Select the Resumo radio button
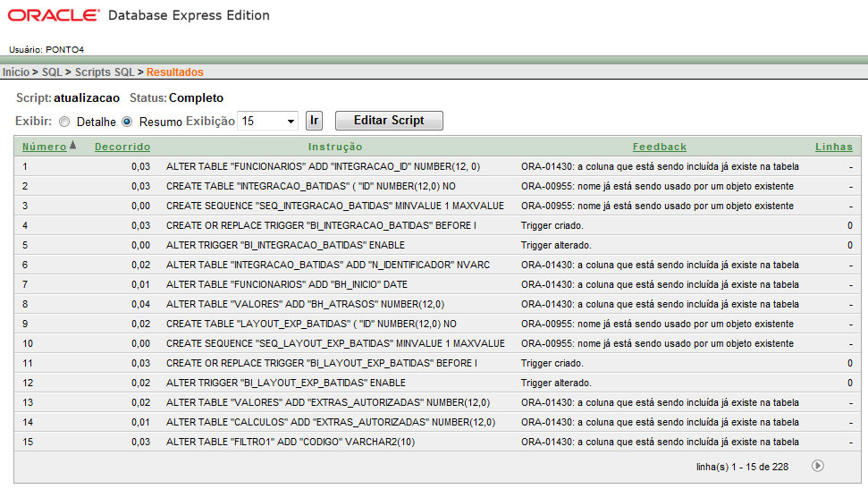Image resolution: width=868 pixels, height=489 pixels. [x=127, y=122]
